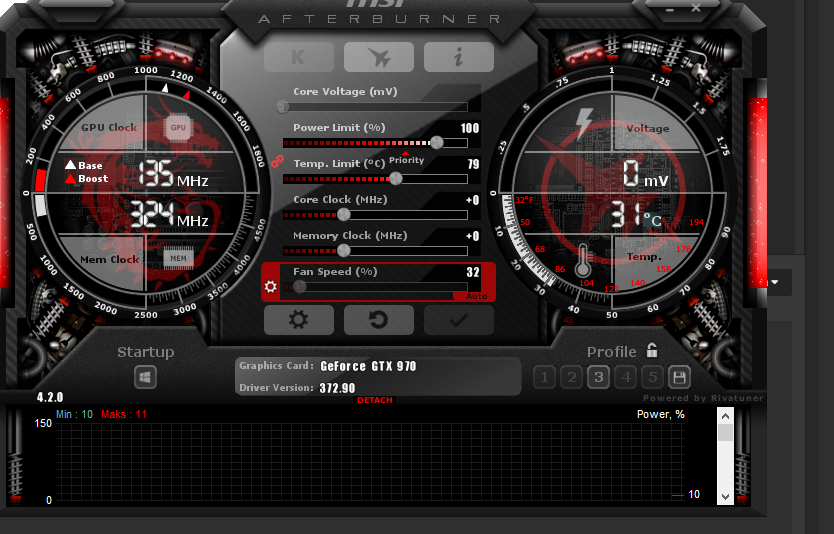The width and height of the screenshot is (834, 534).
Task: Click the DETACH link
Action: click(x=375, y=400)
